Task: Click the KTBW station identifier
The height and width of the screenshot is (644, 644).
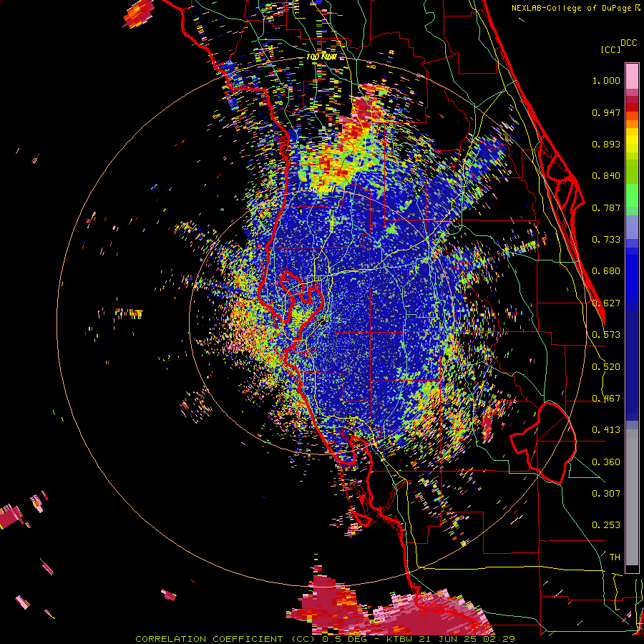Action: (x=399, y=639)
